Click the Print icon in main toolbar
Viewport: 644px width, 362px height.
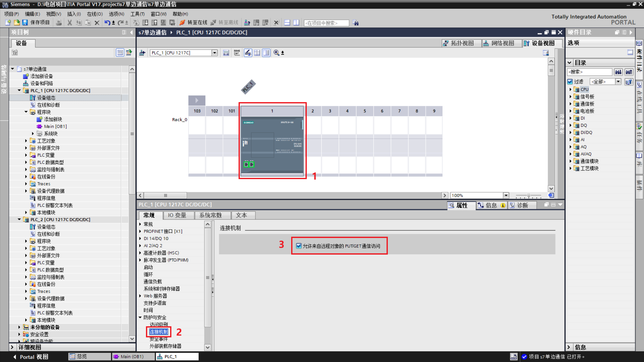(59, 23)
